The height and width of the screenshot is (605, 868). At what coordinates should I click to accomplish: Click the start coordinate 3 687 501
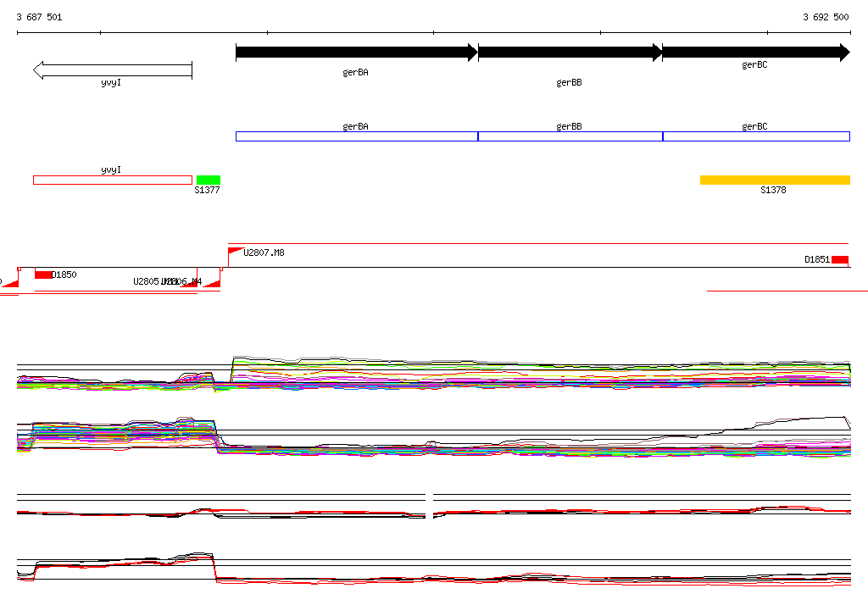[39, 17]
